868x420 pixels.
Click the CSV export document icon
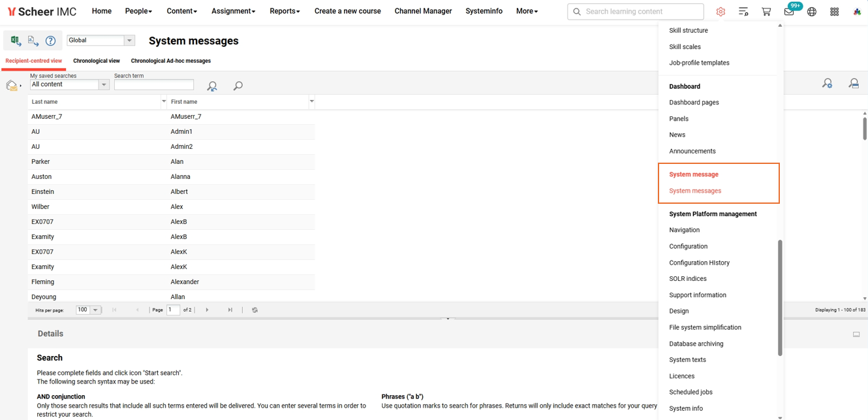tap(33, 40)
